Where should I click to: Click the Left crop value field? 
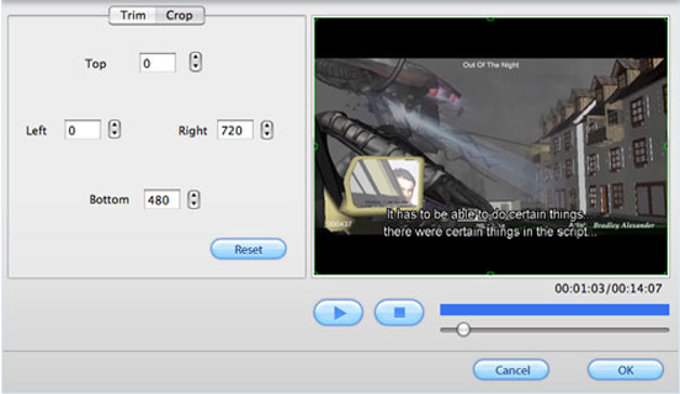[82, 130]
